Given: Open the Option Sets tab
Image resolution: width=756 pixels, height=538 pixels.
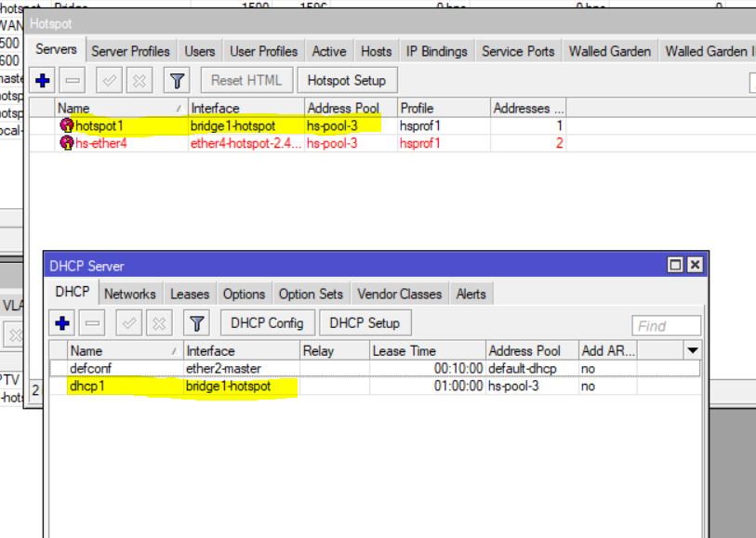Looking at the screenshot, I should (x=311, y=295).
